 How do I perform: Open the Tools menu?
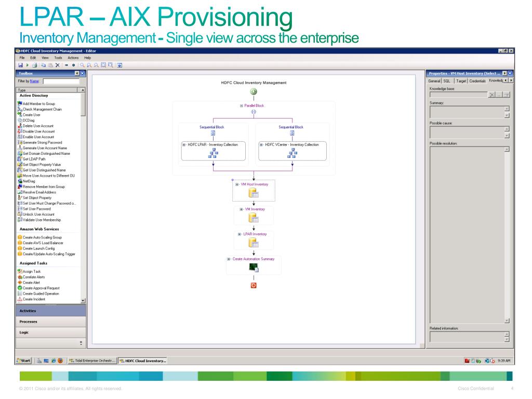pyautogui.click(x=58, y=58)
